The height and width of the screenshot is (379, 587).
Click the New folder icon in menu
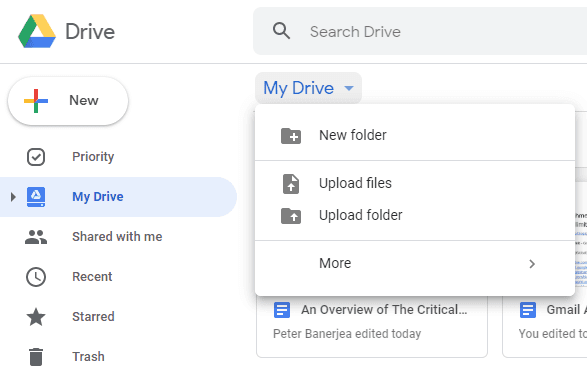point(291,136)
